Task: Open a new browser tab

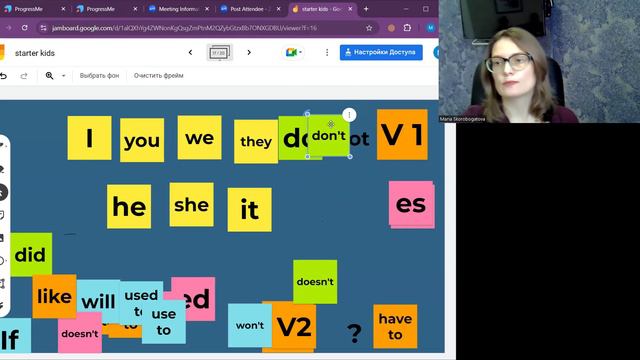Action: tap(366, 9)
